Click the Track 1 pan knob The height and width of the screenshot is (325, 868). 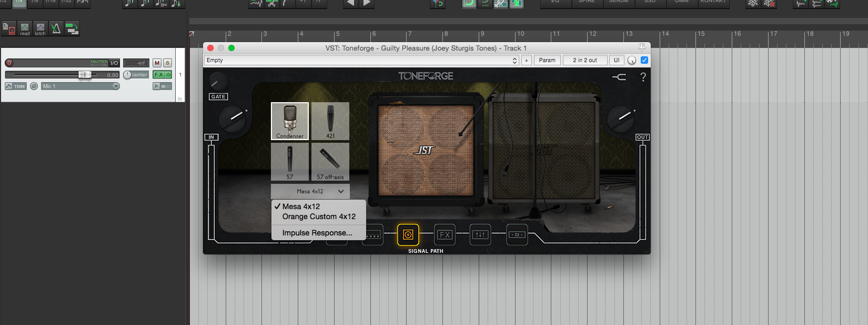(127, 75)
